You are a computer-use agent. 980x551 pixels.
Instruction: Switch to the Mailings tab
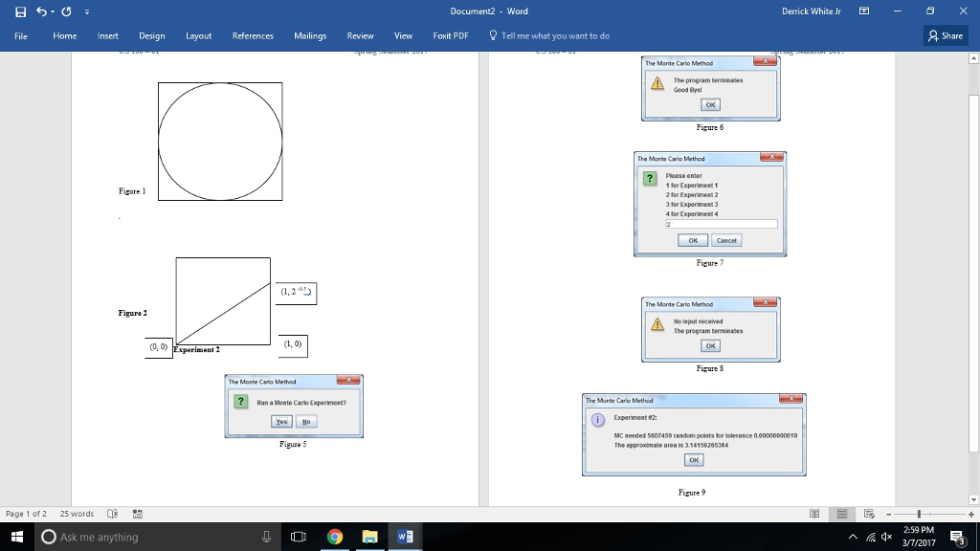click(310, 35)
